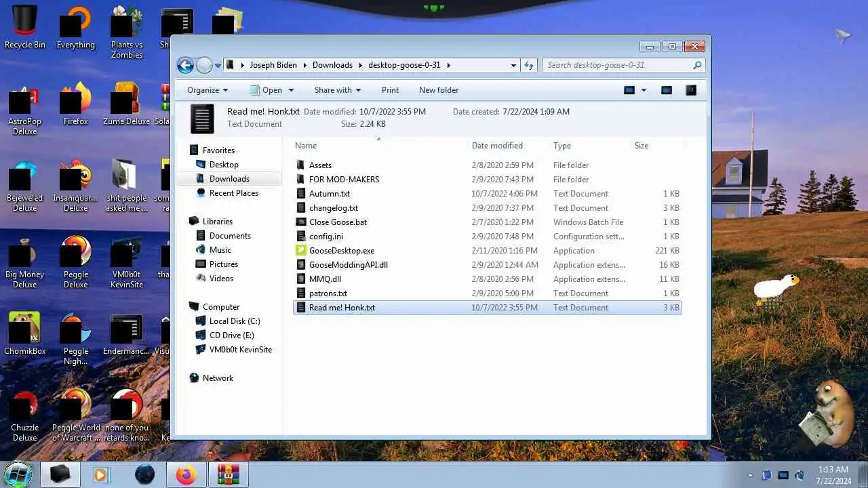Sort by Type column header

[x=589, y=146]
